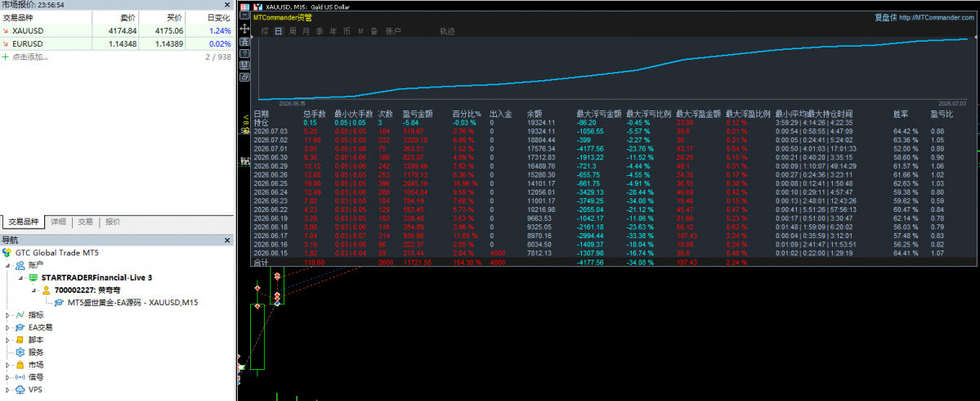This screenshot has height=401, width=980.
Task: Click the GTC Global Trade MT5 logo icon
Action: 7,253
